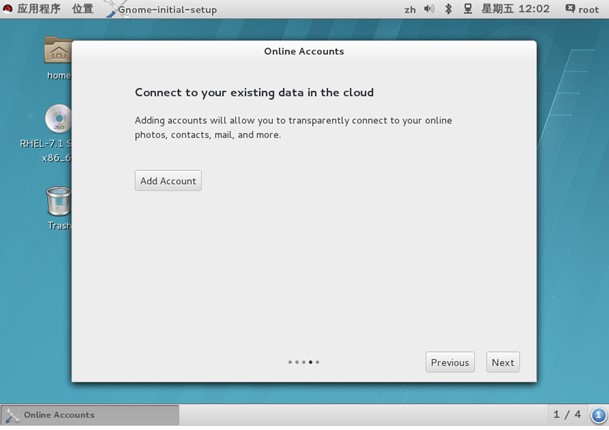Go back with the Previous button
Viewport: 609px width, 430px height.
[x=450, y=362]
